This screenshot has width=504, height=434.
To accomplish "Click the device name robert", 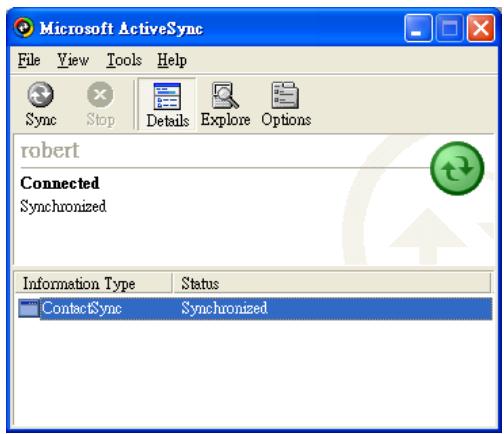I will [x=50, y=150].
